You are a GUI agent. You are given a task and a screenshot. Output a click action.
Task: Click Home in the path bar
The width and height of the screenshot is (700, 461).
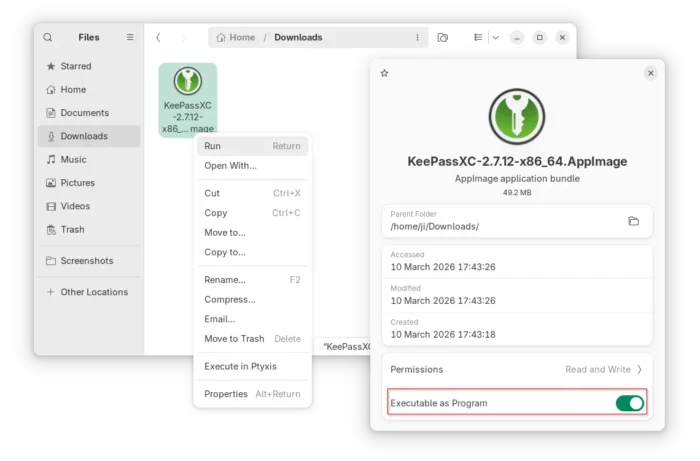point(236,37)
